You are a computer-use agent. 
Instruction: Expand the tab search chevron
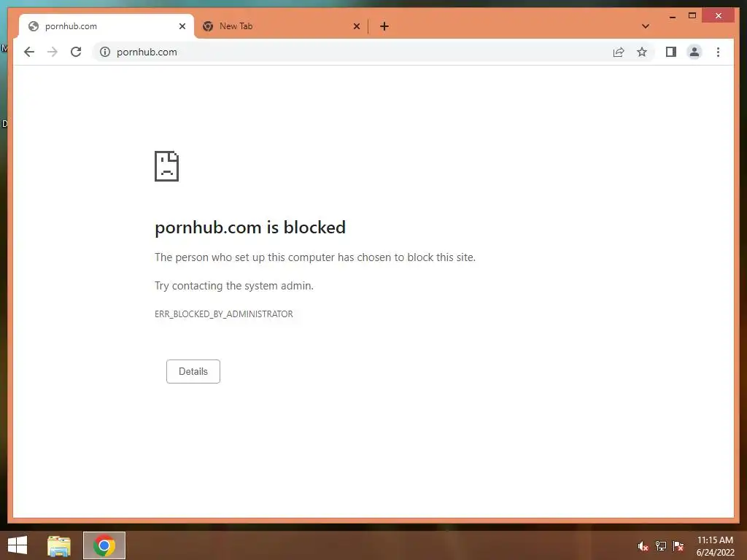click(x=646, y=26)
